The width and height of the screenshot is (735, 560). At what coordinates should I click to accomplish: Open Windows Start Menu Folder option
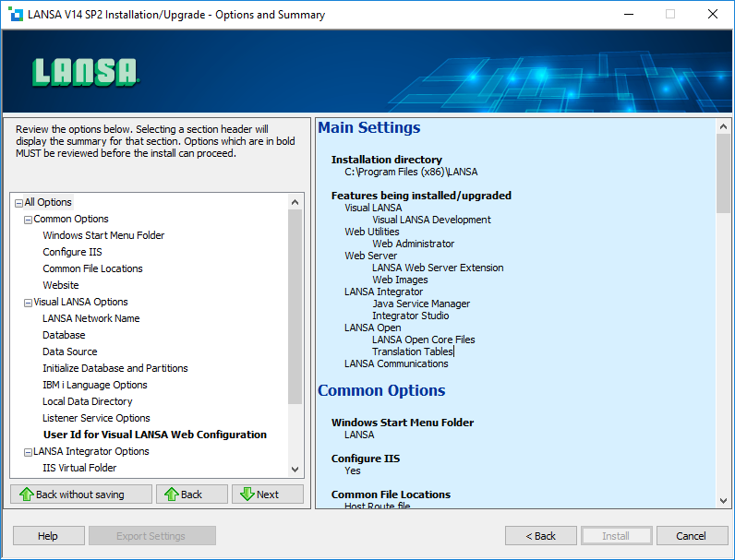pos(103,235)
